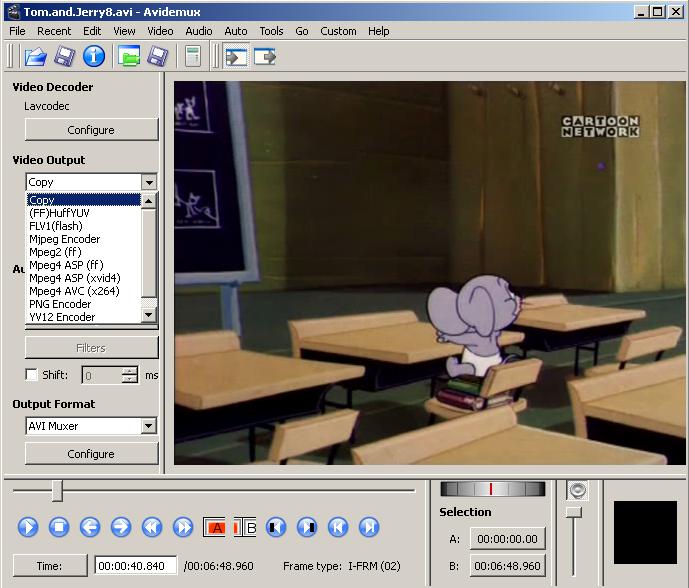Choose PNG Encoder in the codec list
The image size is (689, 588).
(84, 304)
